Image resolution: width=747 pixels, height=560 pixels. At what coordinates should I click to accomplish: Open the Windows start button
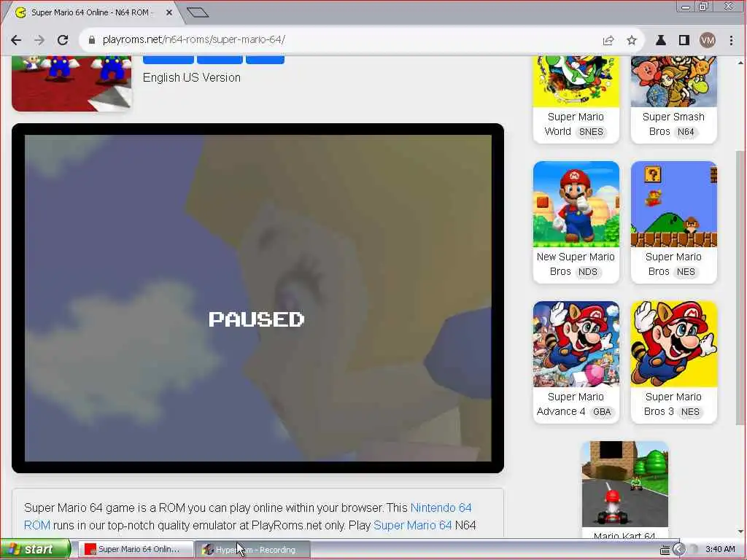[x=35, y=549]
